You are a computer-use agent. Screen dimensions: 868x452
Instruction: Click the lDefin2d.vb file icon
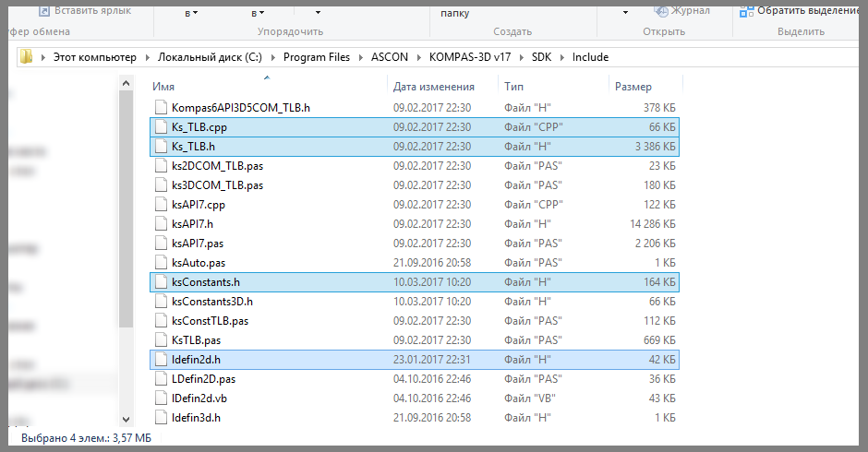161,398
